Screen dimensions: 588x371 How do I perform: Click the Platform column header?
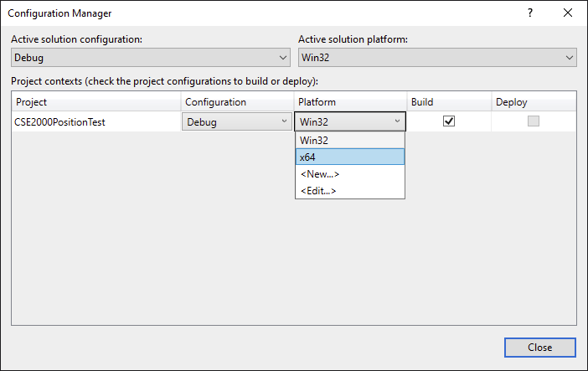[349, 102]
